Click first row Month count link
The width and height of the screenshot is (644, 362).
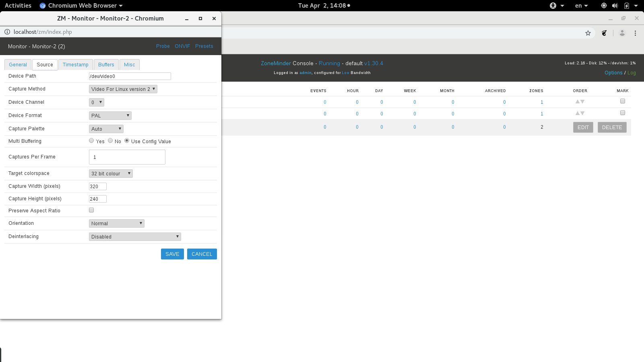(x=453, y=102)
